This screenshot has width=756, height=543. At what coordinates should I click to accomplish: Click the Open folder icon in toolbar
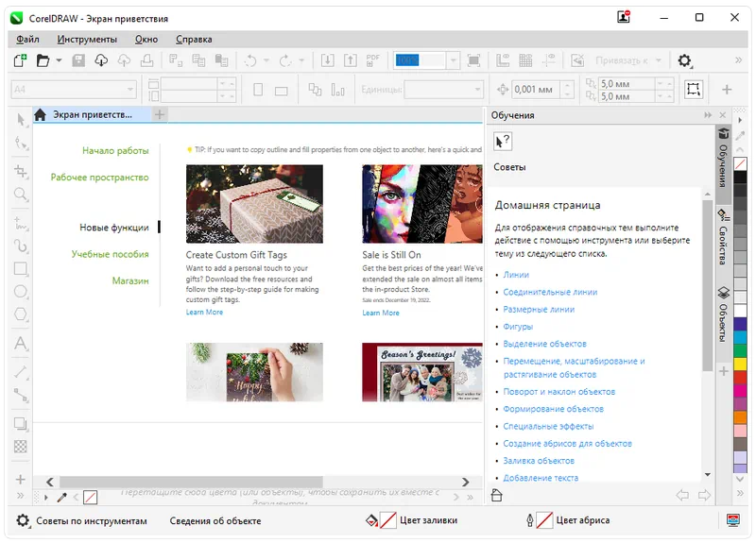pos(43,60)
